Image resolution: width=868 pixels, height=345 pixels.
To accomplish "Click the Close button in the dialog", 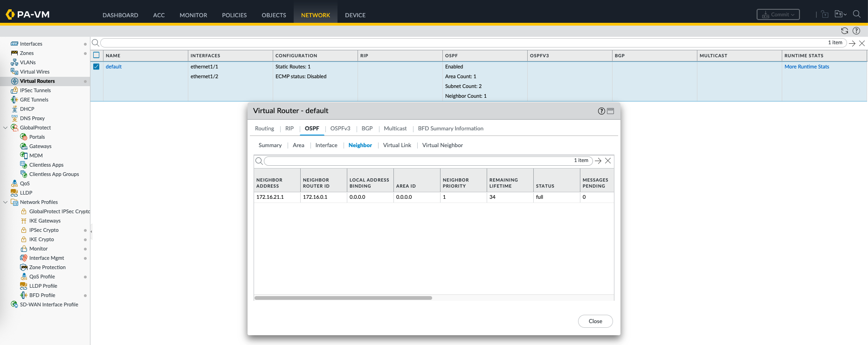I will [x=595, y=321].
